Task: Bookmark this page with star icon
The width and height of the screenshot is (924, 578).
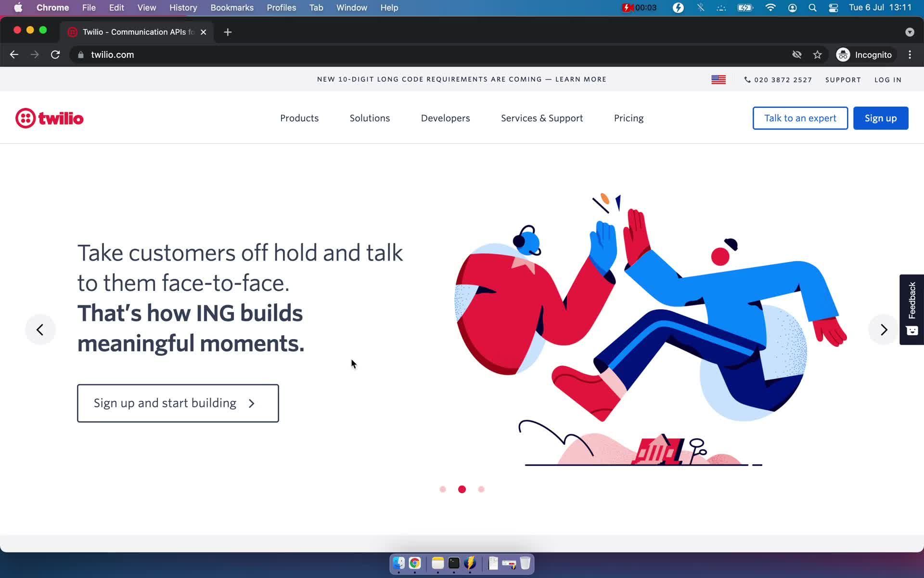Action: coord(817,55)
